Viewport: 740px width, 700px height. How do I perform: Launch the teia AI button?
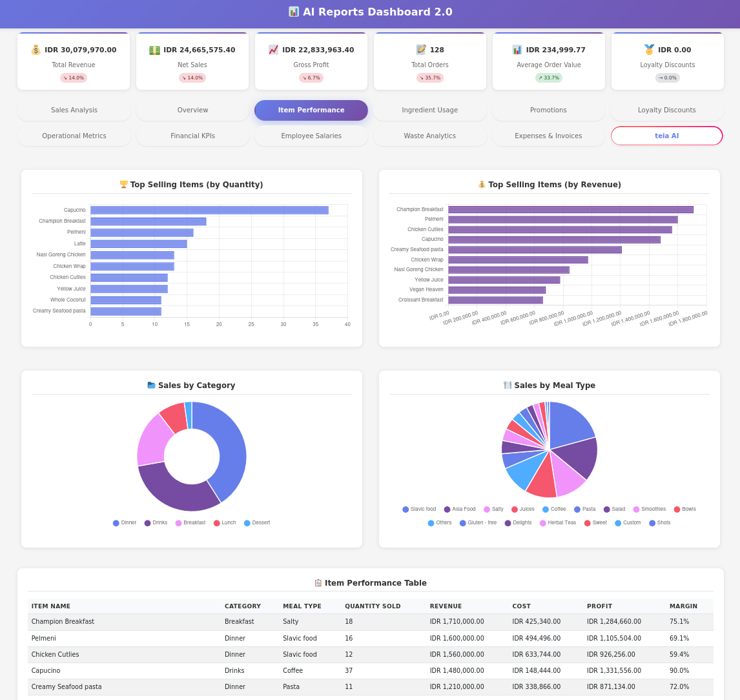click(x=667, y=136)
